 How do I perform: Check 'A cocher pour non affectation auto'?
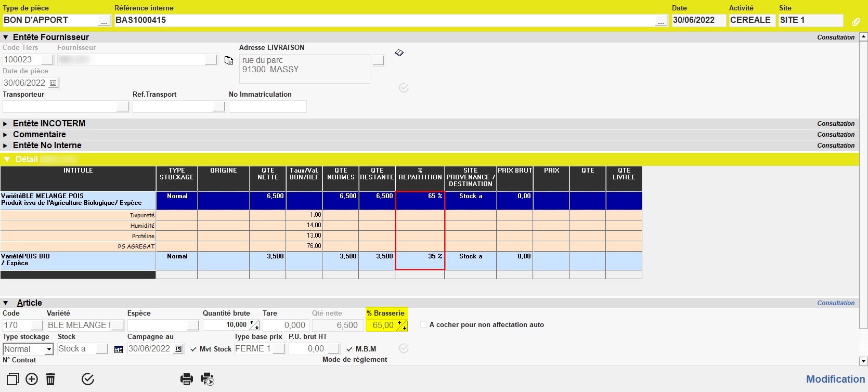(423, 324)
